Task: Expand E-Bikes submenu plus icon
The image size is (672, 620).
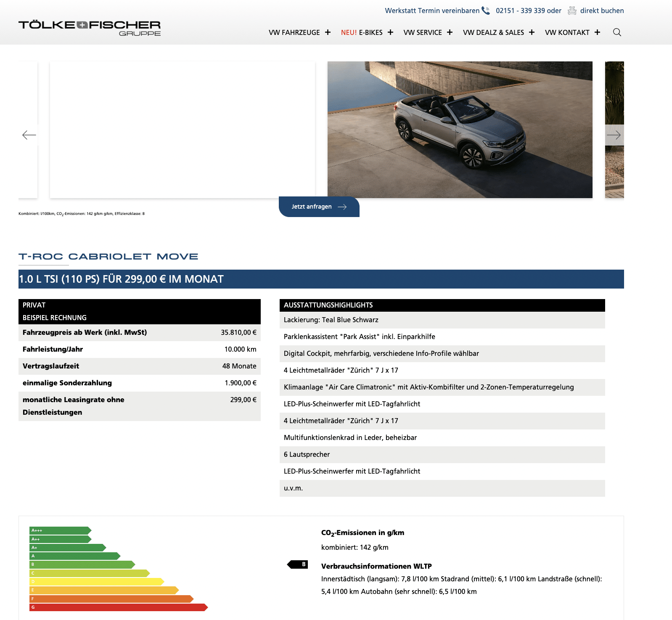Action: 390,32
